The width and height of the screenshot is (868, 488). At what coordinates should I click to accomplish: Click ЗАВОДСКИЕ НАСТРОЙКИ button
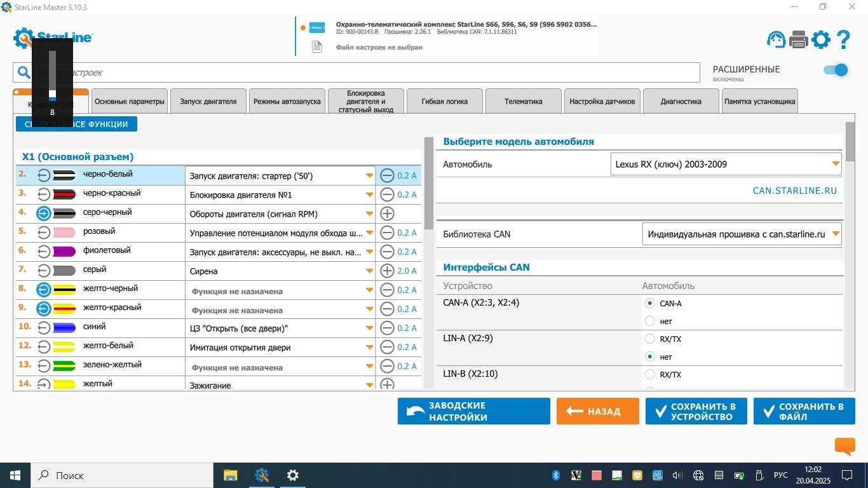click(x=474, y=411)
